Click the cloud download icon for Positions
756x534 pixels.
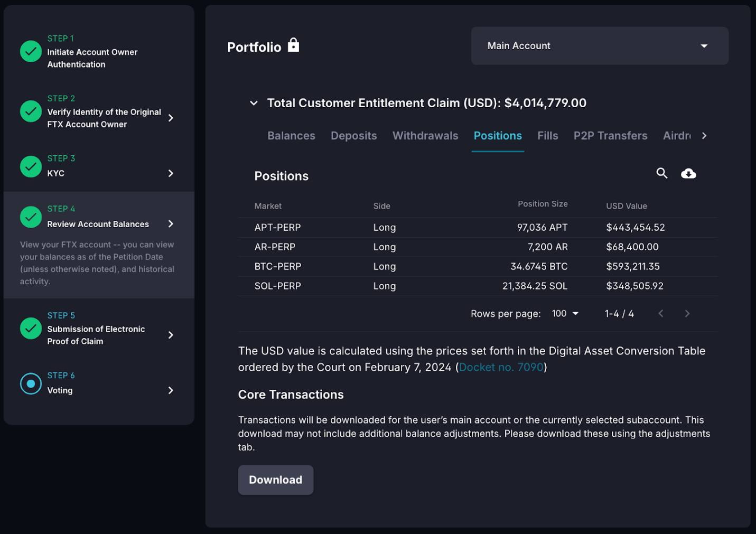pyautogui.click(x=688, y=174)
